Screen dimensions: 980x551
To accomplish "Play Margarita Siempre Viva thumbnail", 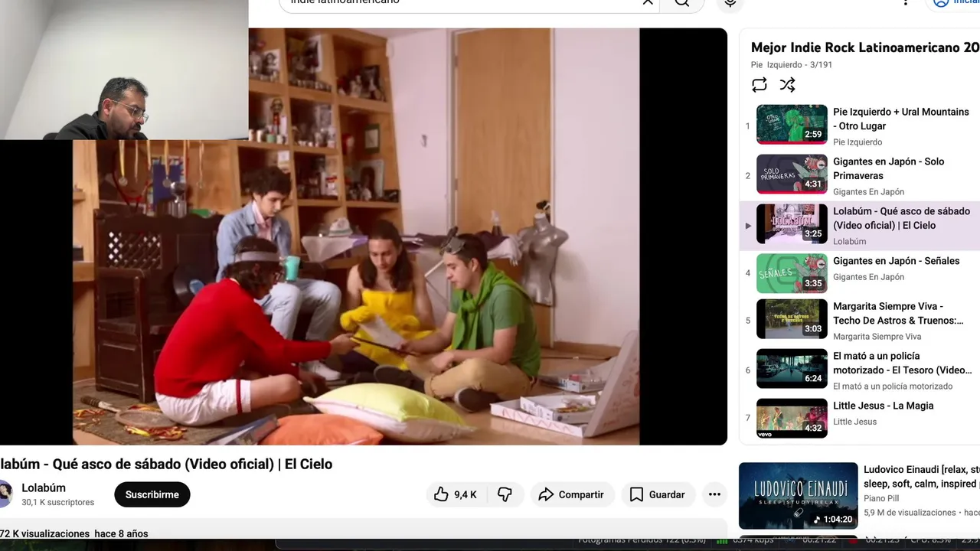I will (x=792, y=318).
